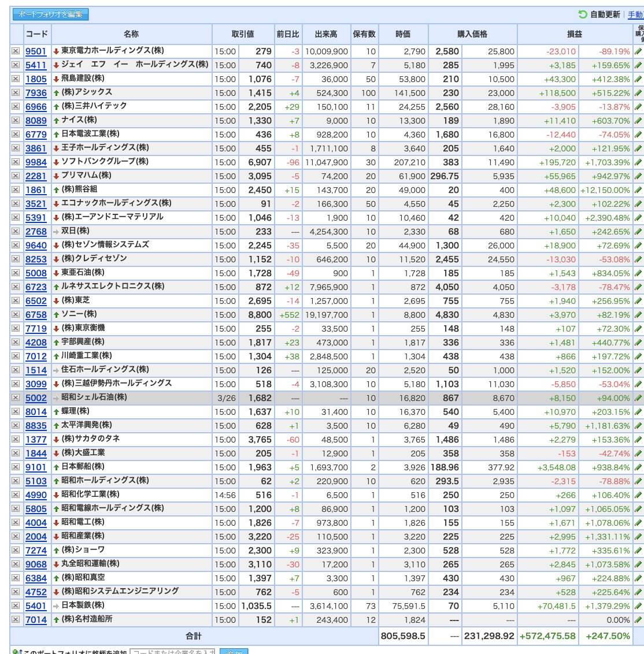Remove row 6758 Sony using X icon
Viewport: 644px width, 654px height.
click(x=16, y=314)
